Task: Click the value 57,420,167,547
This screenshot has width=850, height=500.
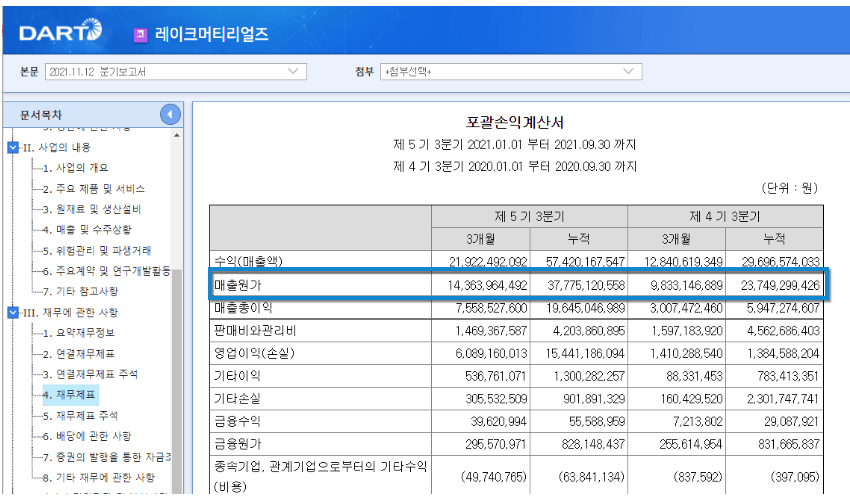Action: [x=585, y=262]
